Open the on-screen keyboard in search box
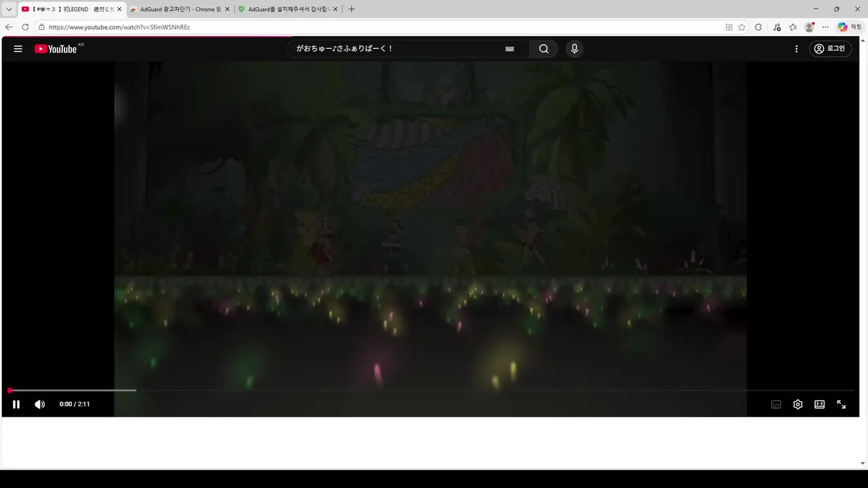Screen dimensions: 868x488 510,49
